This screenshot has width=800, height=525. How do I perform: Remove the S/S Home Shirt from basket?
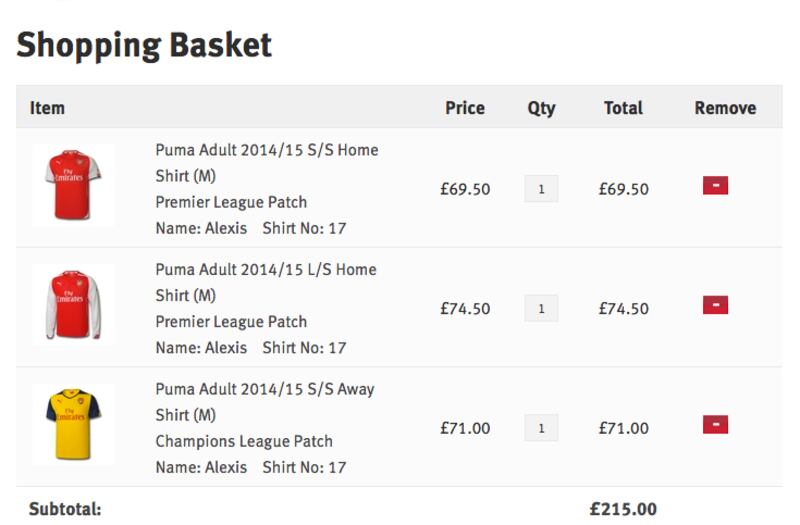click(x=715, y=185)
